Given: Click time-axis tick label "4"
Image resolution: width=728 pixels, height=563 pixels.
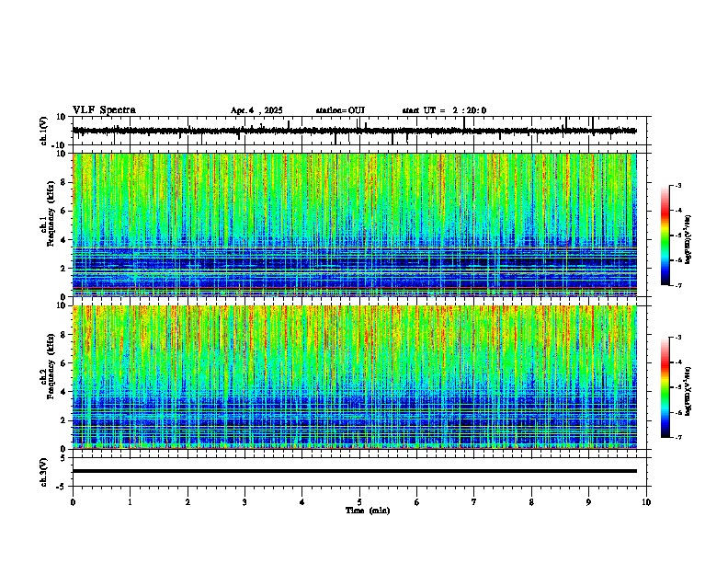Looking at the screenshot, I should click(x=302, y=502).
